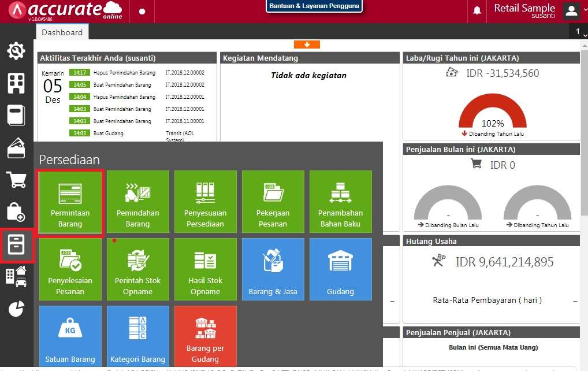This screenshot has width=588, height=371.
Task: Open Perintah Stok Opname tile
Action: click(137, 269)
